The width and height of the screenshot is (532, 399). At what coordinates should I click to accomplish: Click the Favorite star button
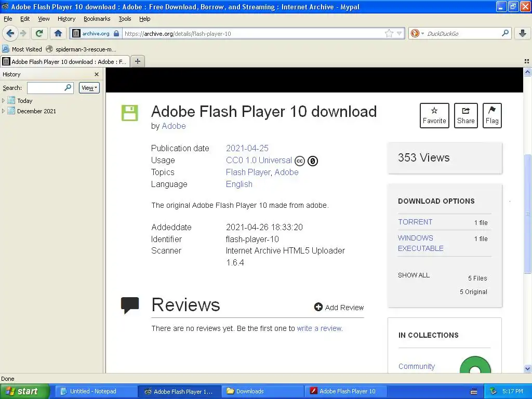click(x=434, y=115)
